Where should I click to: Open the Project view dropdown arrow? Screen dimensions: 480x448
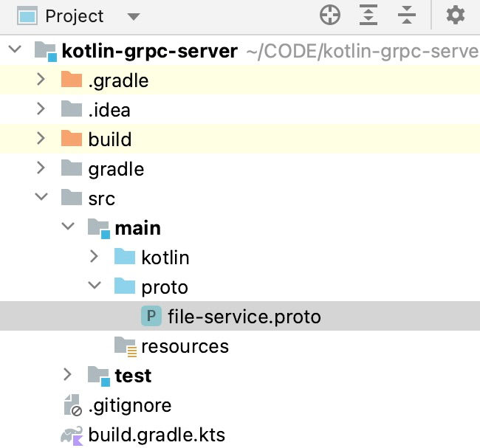(x=134, y=16)
